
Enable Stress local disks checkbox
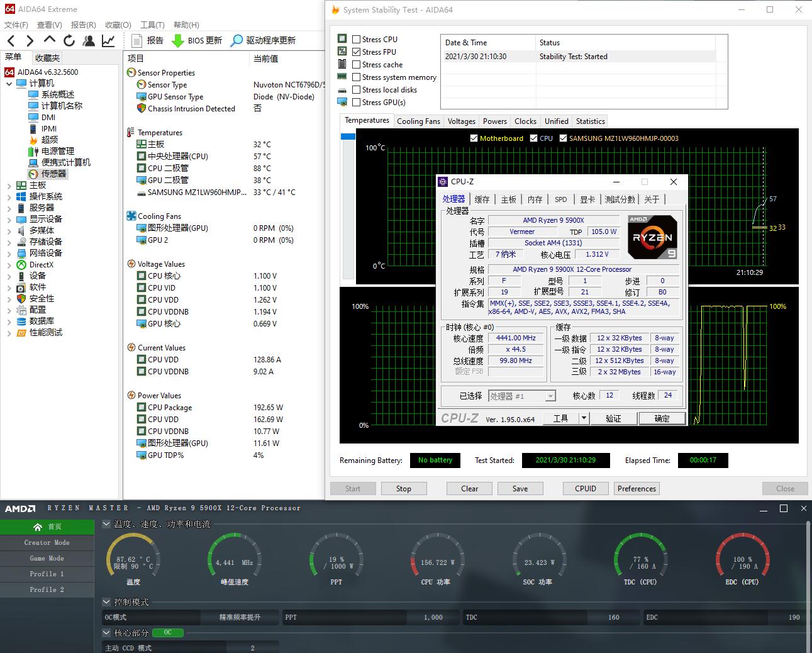point(357,89)
